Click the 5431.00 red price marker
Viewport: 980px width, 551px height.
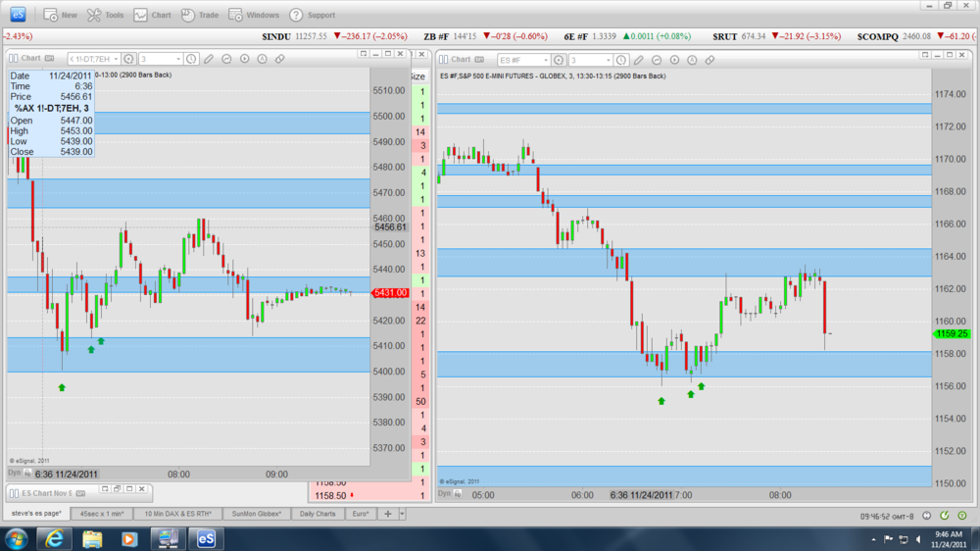390,293
